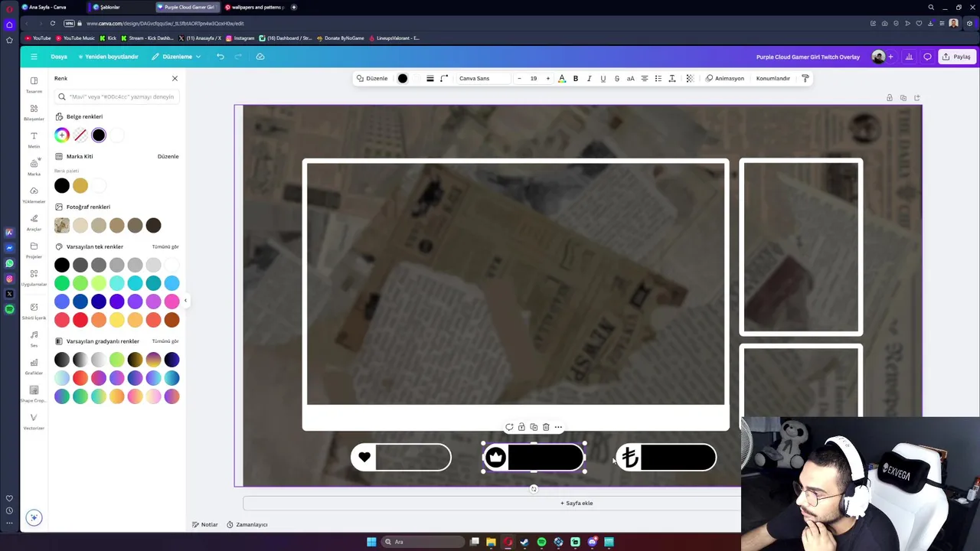
Task: Open Zamanlayıcı timer tab
Action: click(x=247, y=524)
